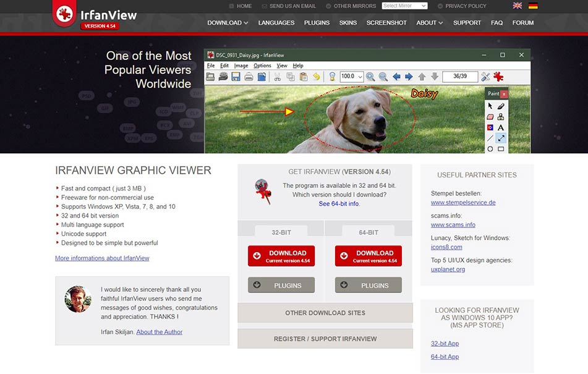Select the color replacer tool in Paint panel
Viewport: 588px width, 374px height.
click(490, 127)
